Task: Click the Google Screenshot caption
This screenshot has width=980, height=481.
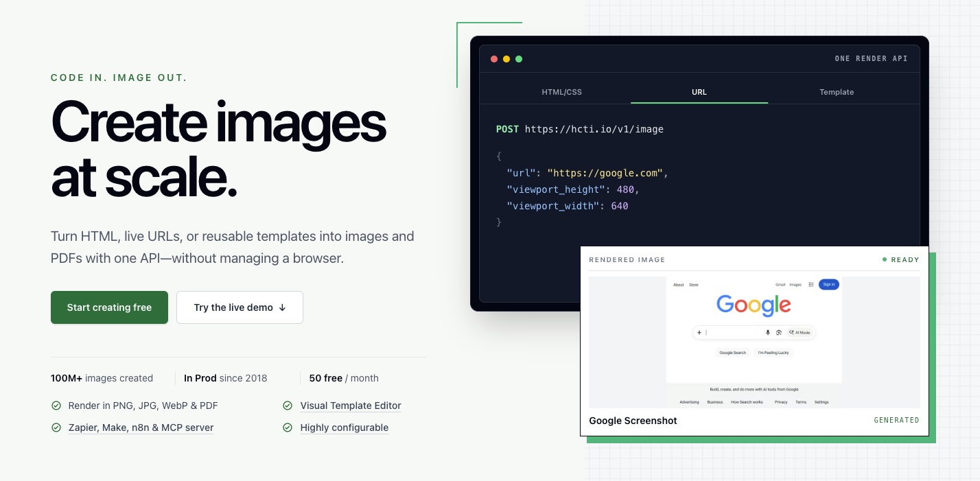Action: (x=633, y=421)
